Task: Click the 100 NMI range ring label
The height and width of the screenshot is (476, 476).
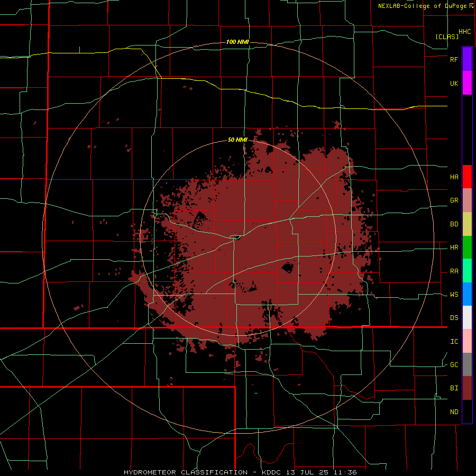Action: [x=237, y=42]
